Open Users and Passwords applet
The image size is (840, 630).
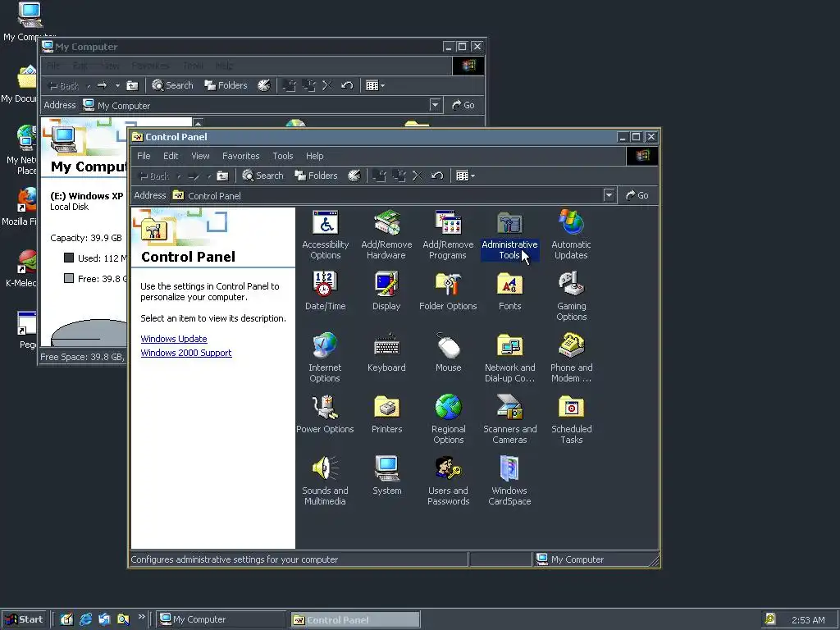pos(449,481)
